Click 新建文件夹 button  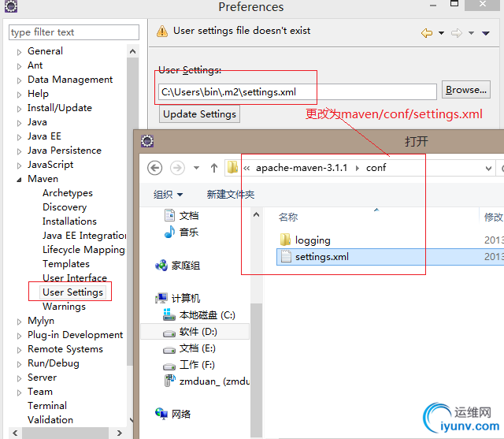(231, 194)
